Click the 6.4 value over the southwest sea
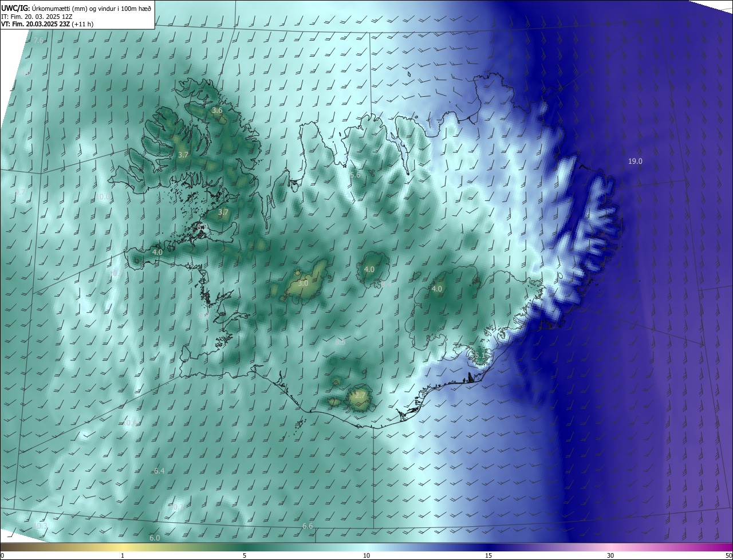Image resolution: width=733 pixels, height=560 pixels. [159, 471]
